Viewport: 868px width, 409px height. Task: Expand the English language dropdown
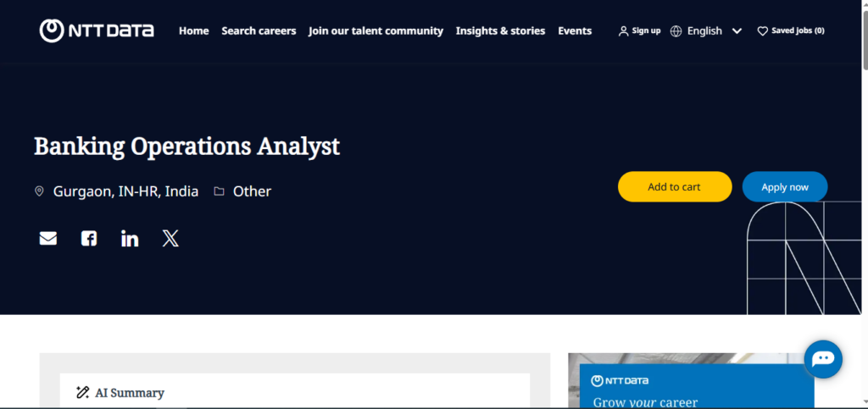tap(737, 31)
